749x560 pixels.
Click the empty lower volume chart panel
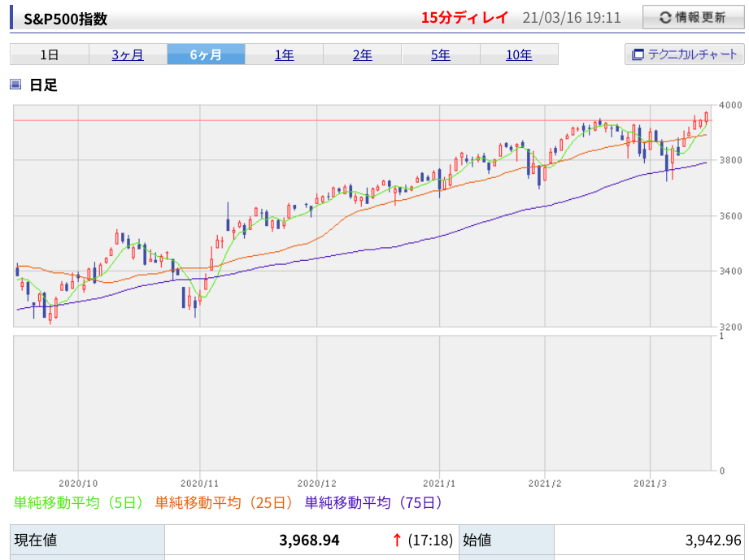pos(362,403)
